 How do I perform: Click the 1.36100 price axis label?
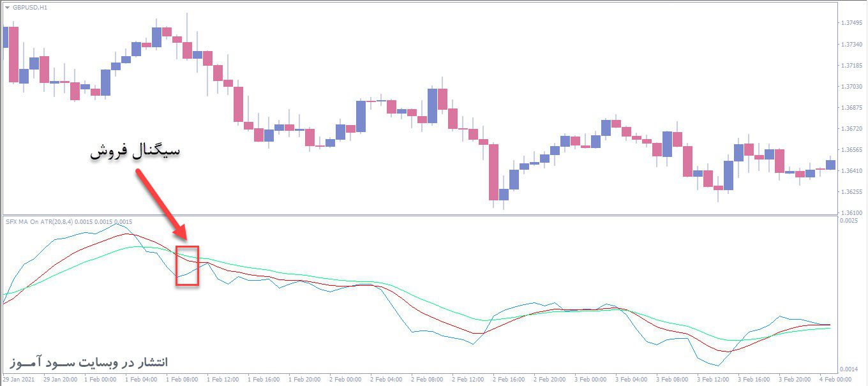coord(851,213)
